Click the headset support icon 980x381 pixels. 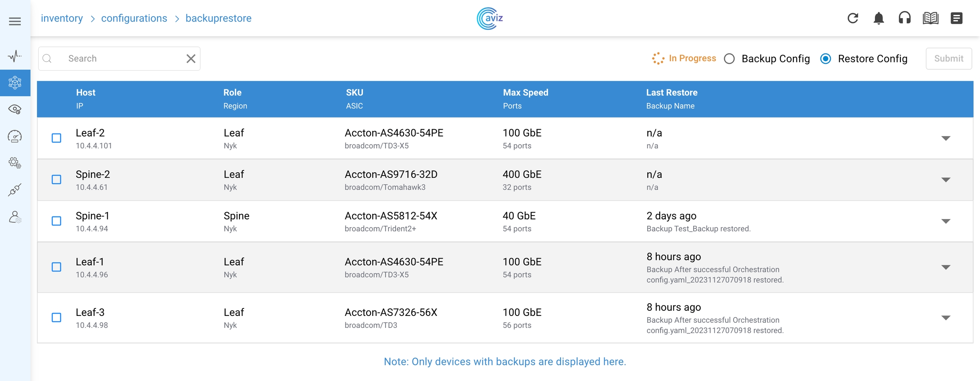(x=905, y=18)
